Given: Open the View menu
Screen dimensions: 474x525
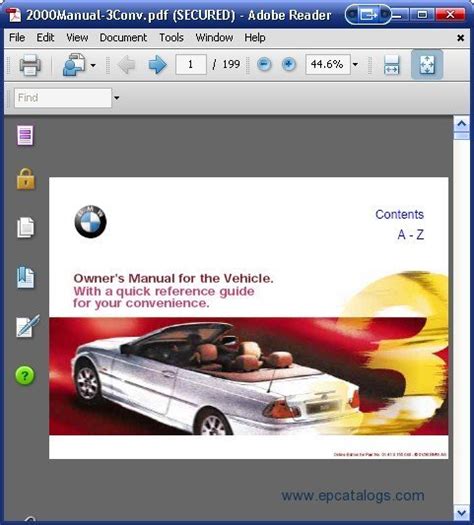Looking at the screenshot, I should pyautogui.click(x=77, y=38).
